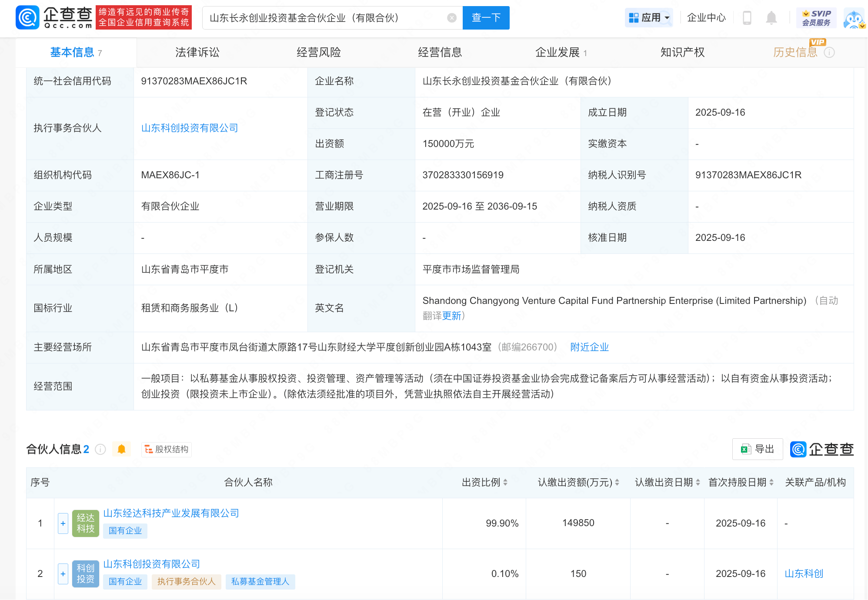Screen dimensions: 868x600
Task: Click the 科创投资 company logo badge
Action: click(x=86, y=573)
